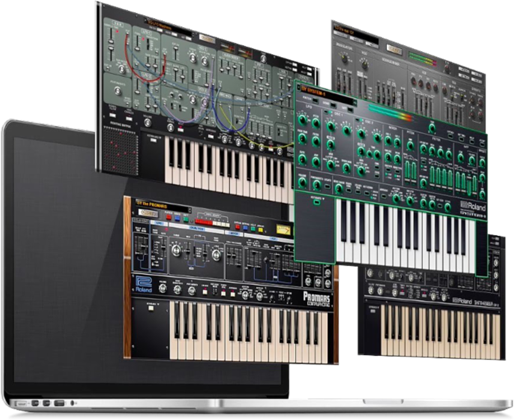Adjust leftmost green pitch envelope fader on System-1
The width and height of the screenshot is (514, 420).
(408, 171)
